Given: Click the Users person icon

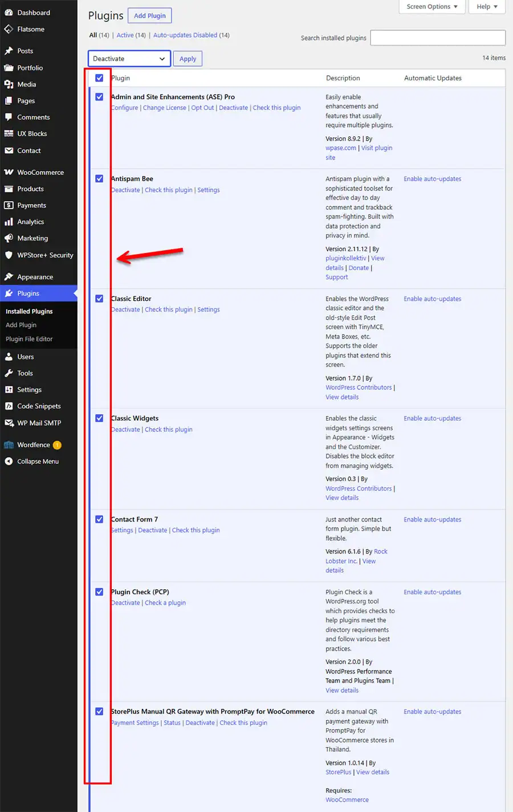Looking at the screenshot, I should click(x=9, y=357).
